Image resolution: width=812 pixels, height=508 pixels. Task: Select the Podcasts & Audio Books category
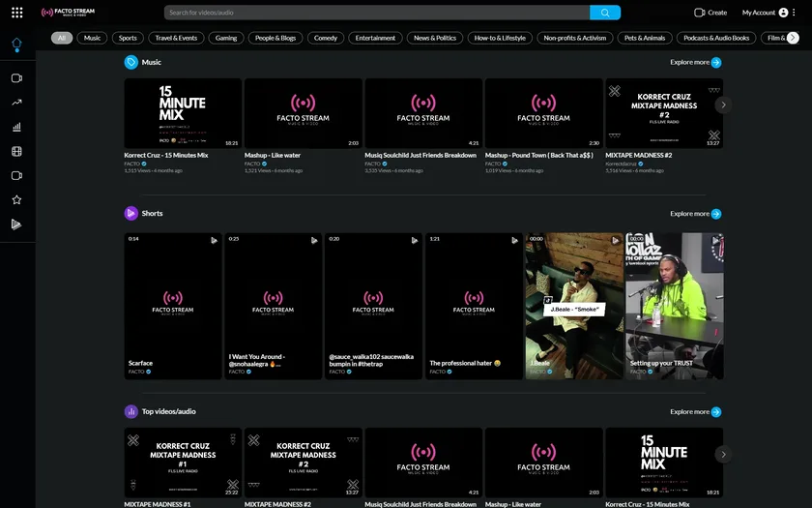pyautogui.click(x=716, y=38)
